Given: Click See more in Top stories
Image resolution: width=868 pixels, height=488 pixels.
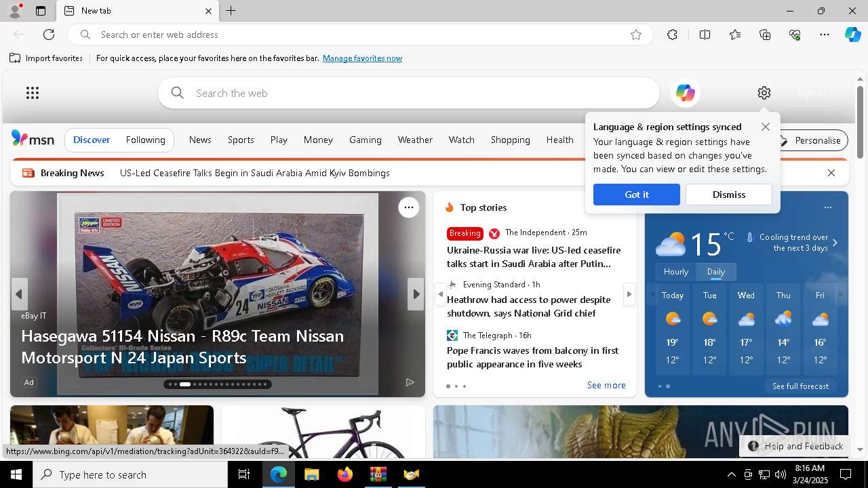Looking at the screenshot, I should tap(606, 385).
